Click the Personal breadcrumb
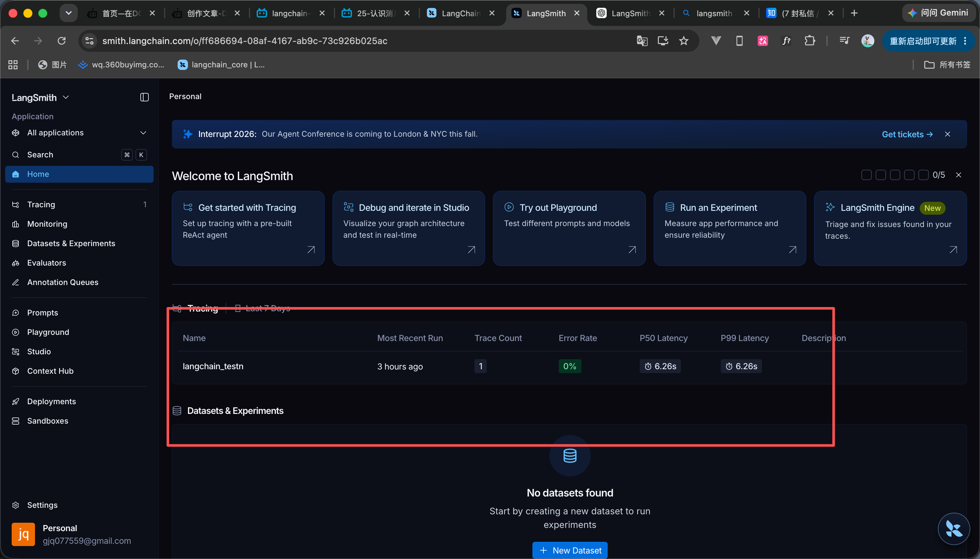The width and height of the screenshot is (980, 559). click(x=185, y=97)
